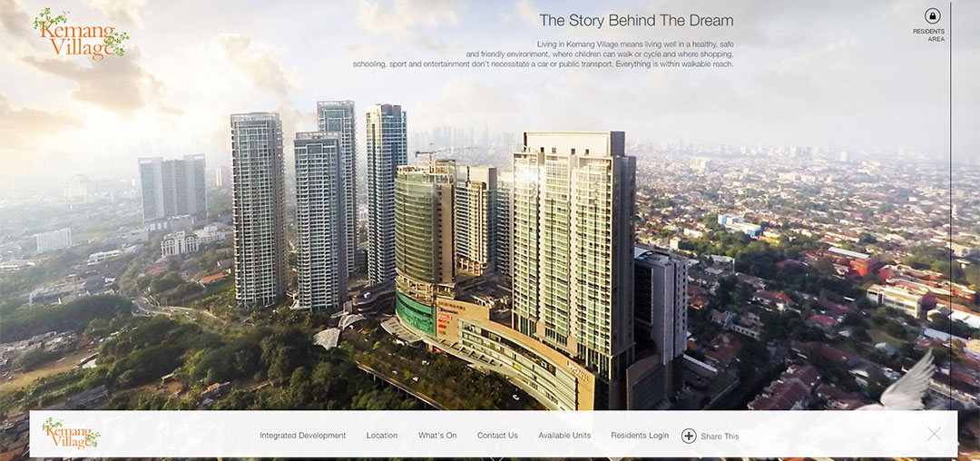Open the Contact Us page
The width and height of the screenshot is (980, 461).
[497, 436]
